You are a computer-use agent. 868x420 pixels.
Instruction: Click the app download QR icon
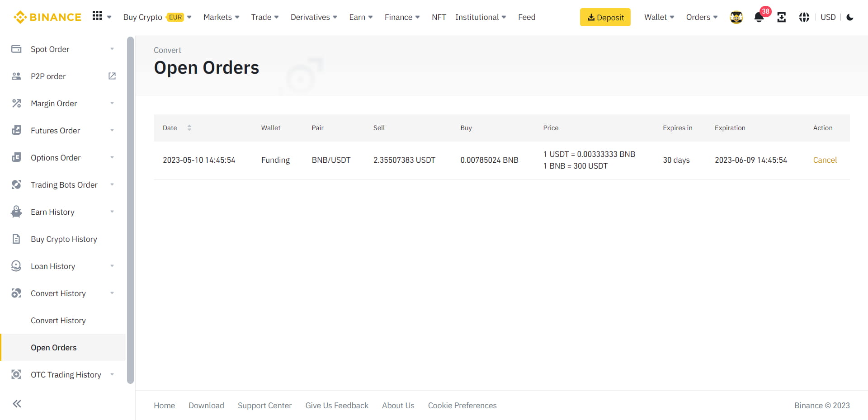[782, 17]
